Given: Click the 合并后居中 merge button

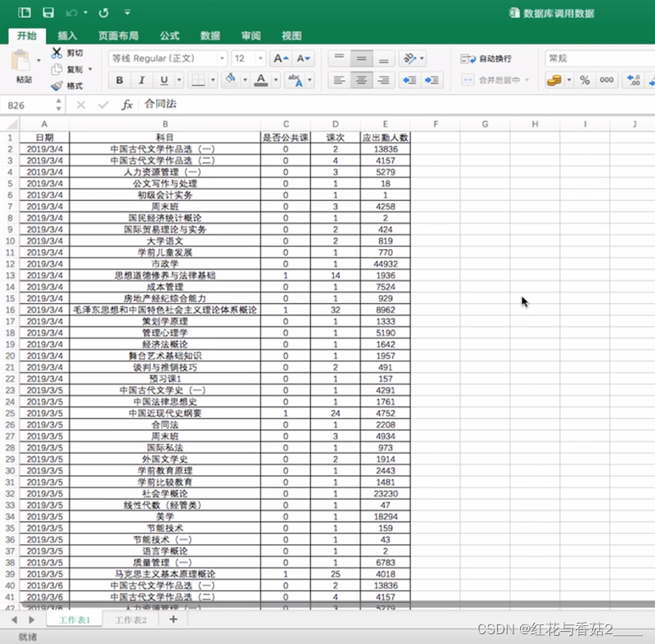Looking at the screenshot, I should (x=491, y=79).
